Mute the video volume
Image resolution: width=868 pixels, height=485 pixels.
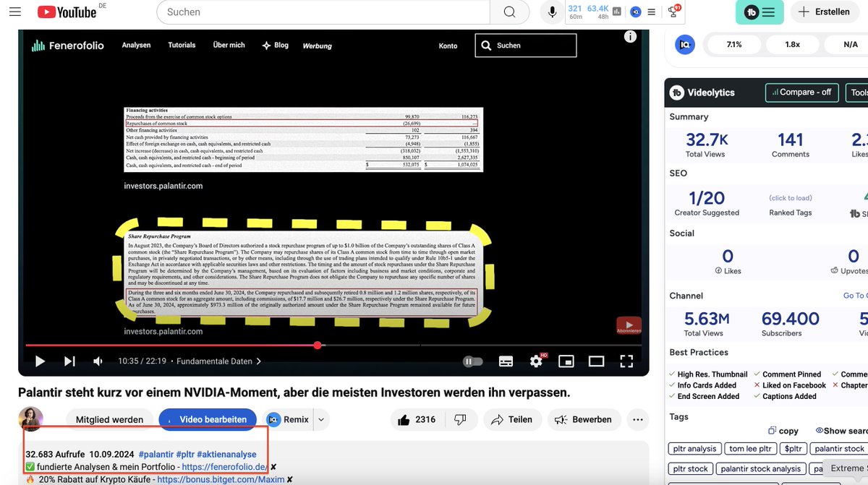(x=98, y=361)
